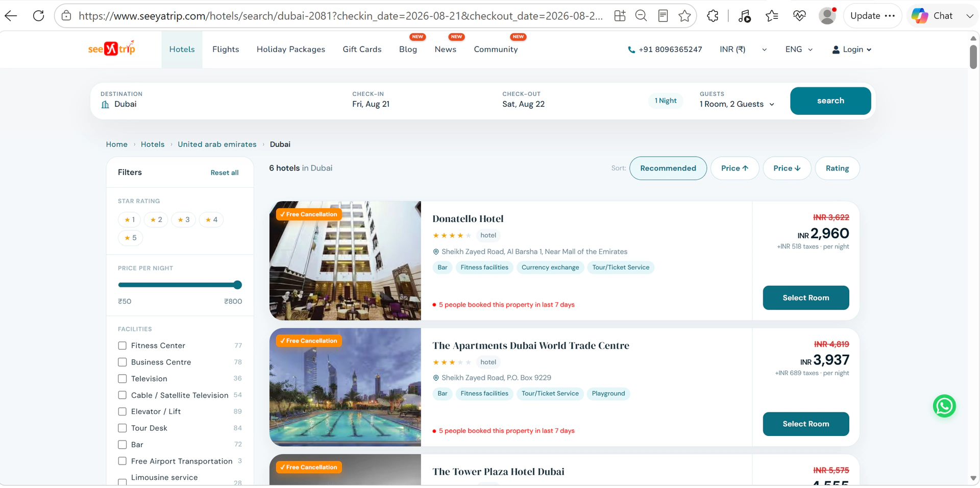Select Room for The Apartments Dubai World Trade Centre

tap(806, 424)
